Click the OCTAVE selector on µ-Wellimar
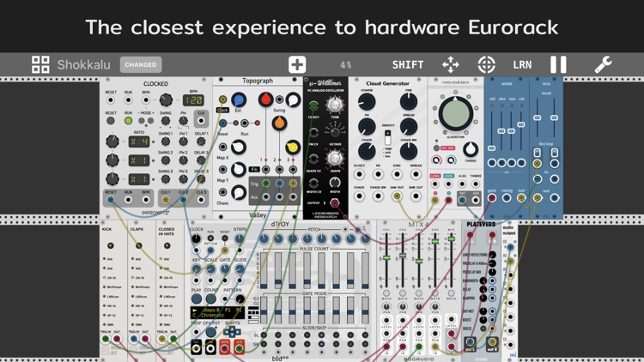The image size is (644, 362). pyautogui.click(x=335, y=132)
